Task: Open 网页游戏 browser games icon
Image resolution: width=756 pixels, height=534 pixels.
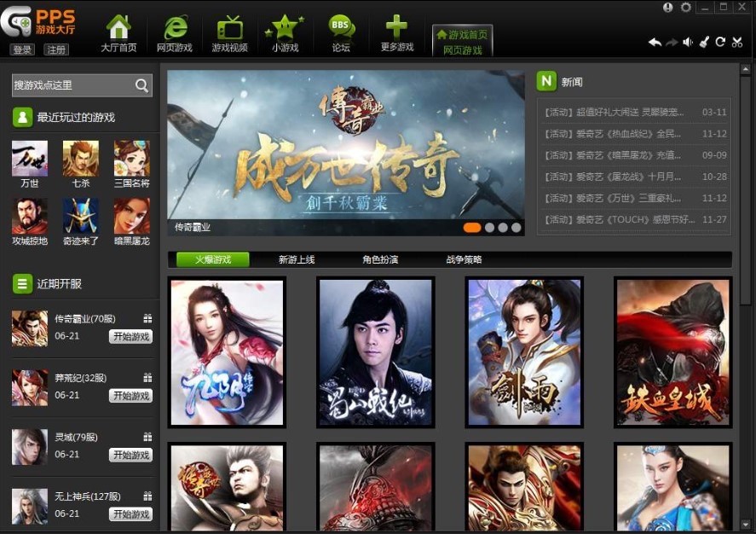Action: (174, 32)
